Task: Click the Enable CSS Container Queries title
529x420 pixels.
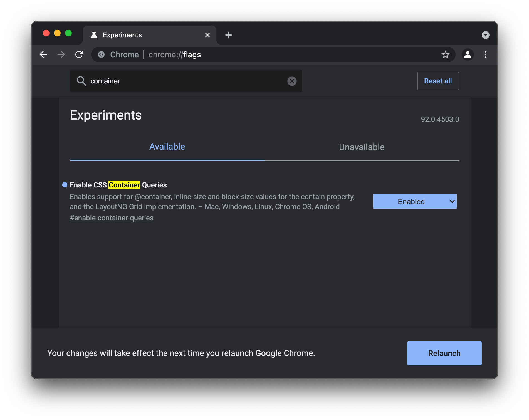Action: (x=118, y=185)
